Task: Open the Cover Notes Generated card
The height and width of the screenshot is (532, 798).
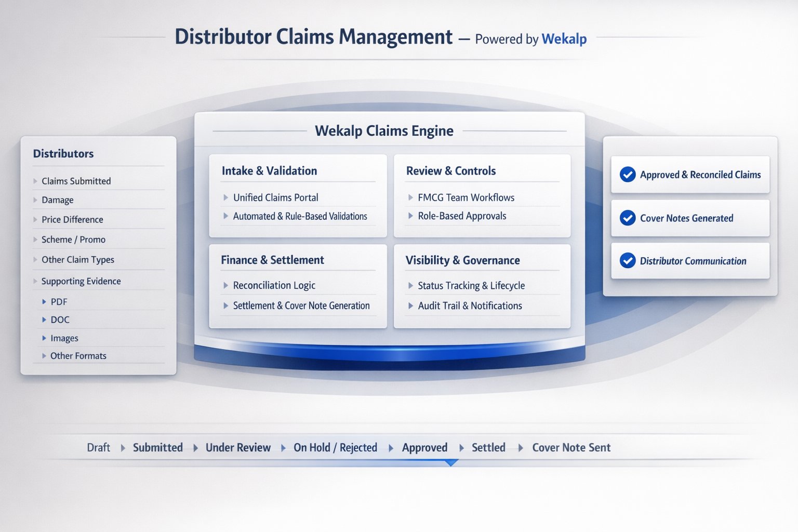Action: click(690, 218)
